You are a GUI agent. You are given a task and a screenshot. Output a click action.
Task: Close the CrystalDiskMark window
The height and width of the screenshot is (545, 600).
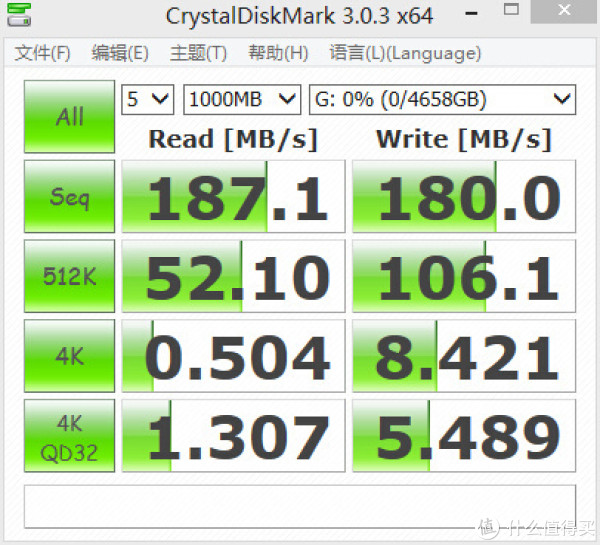pos(564,11)
